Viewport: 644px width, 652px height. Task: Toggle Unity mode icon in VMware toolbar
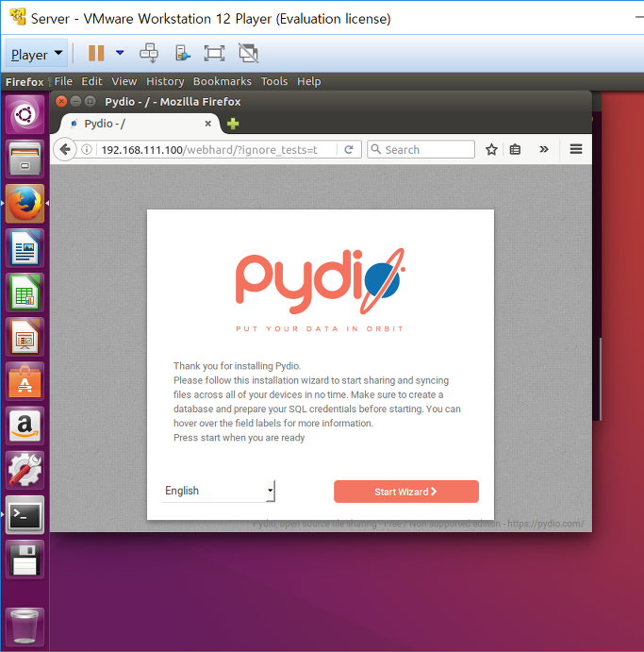[x=248, y=53]
